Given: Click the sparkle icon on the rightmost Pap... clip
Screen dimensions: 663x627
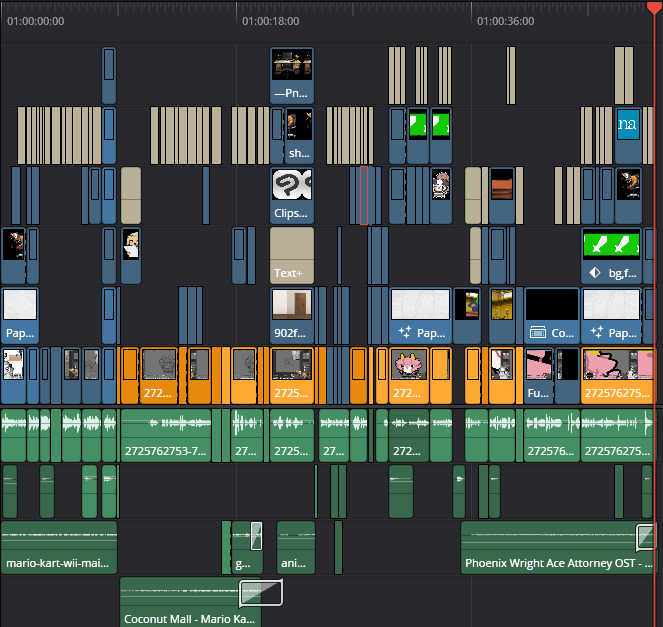Looking at the screenshot, I should pos(597,332).
